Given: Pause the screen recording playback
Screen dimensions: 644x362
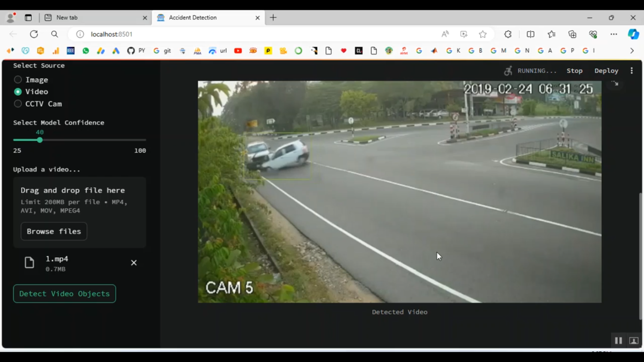Looking at the screenshot, I should click(x=618, y=341).
